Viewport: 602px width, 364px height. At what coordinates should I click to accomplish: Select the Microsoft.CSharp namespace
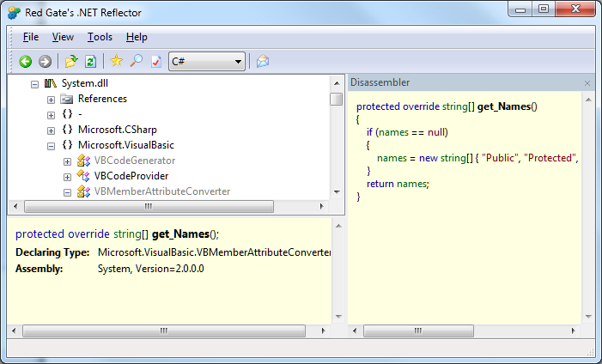click(x=118, y=130)
